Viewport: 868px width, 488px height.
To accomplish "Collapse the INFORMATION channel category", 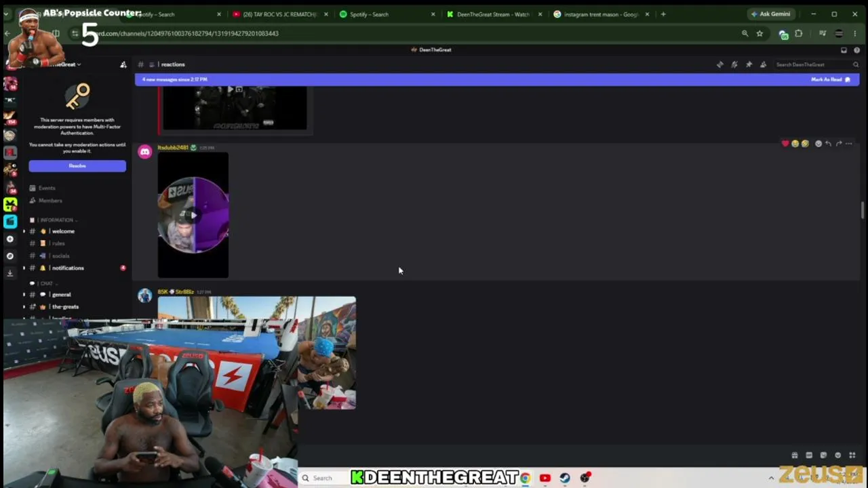I will coord(57,220).
